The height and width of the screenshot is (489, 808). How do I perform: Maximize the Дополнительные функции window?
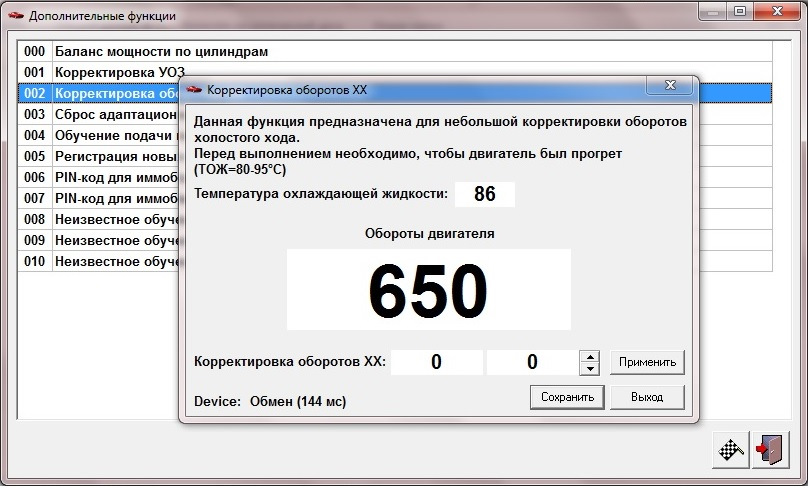[x=740, y=11]
